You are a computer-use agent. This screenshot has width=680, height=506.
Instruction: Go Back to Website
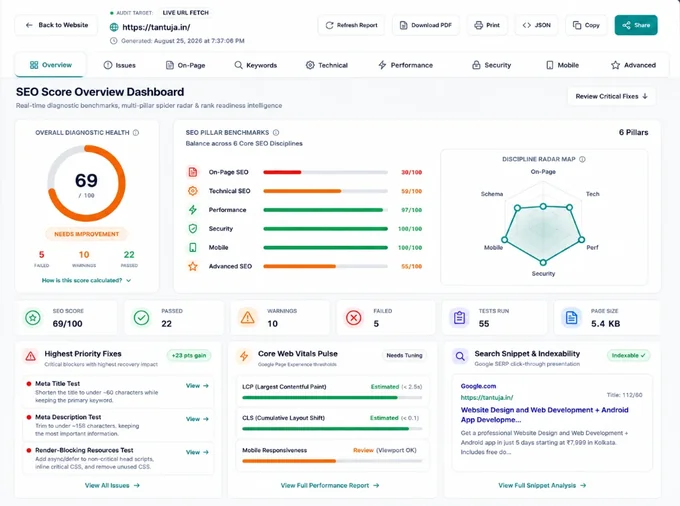(56, 25)
